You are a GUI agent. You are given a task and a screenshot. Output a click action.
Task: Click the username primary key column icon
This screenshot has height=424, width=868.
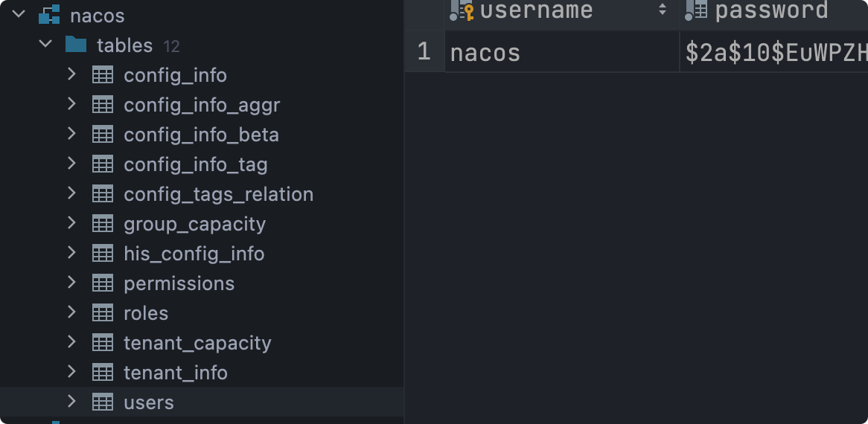462,10
